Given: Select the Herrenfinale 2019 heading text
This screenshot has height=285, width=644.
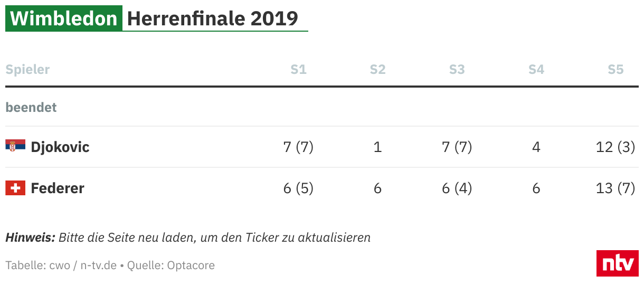Looking at the screenshot, I should tap(213, 18).
